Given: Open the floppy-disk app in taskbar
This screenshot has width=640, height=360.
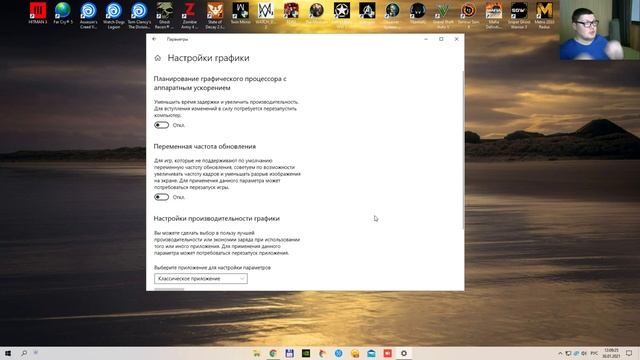Looking at the screenshot, I should coord(289,353).
